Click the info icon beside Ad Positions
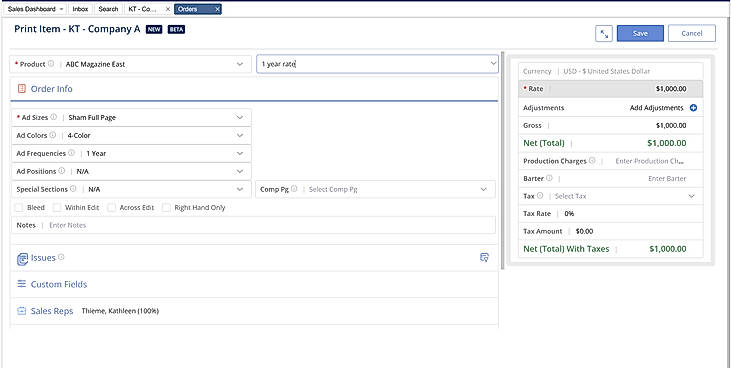The image size is (731, 368). tap(62, 171)
